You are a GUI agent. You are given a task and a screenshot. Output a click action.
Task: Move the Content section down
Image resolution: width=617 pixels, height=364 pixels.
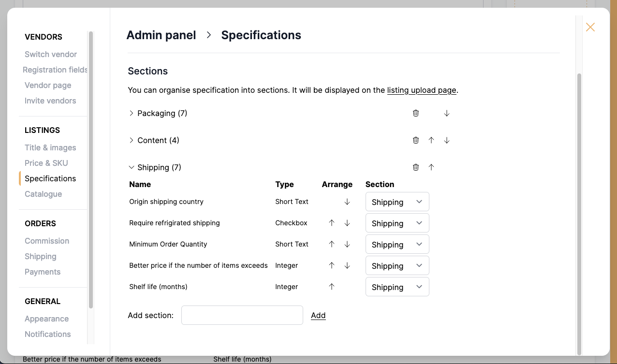[446, 140]
